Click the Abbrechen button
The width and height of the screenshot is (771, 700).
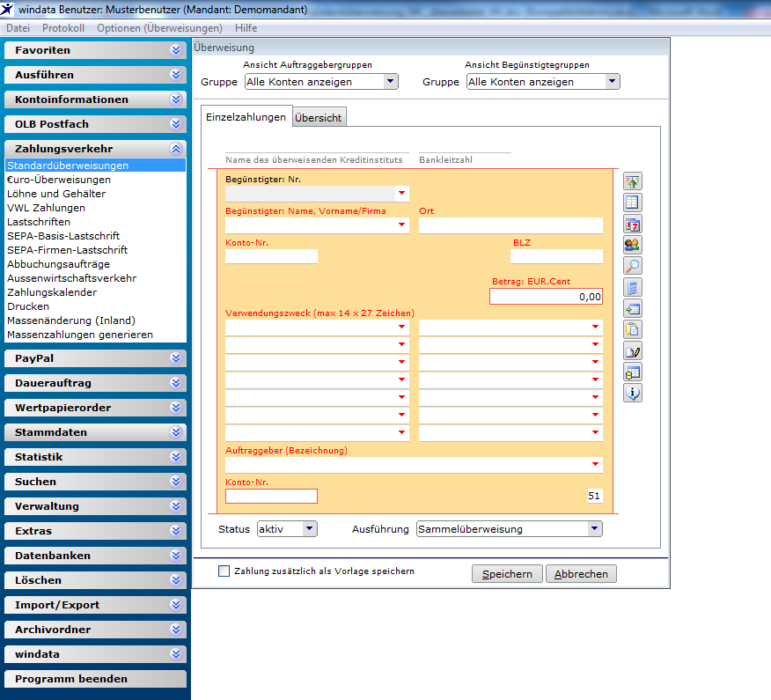[581, 574]
